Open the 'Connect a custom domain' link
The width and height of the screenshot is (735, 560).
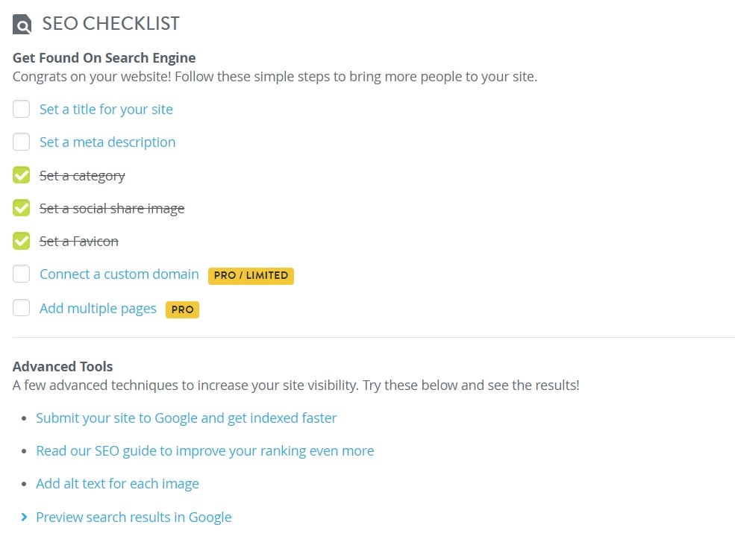[x=119, y=274]
